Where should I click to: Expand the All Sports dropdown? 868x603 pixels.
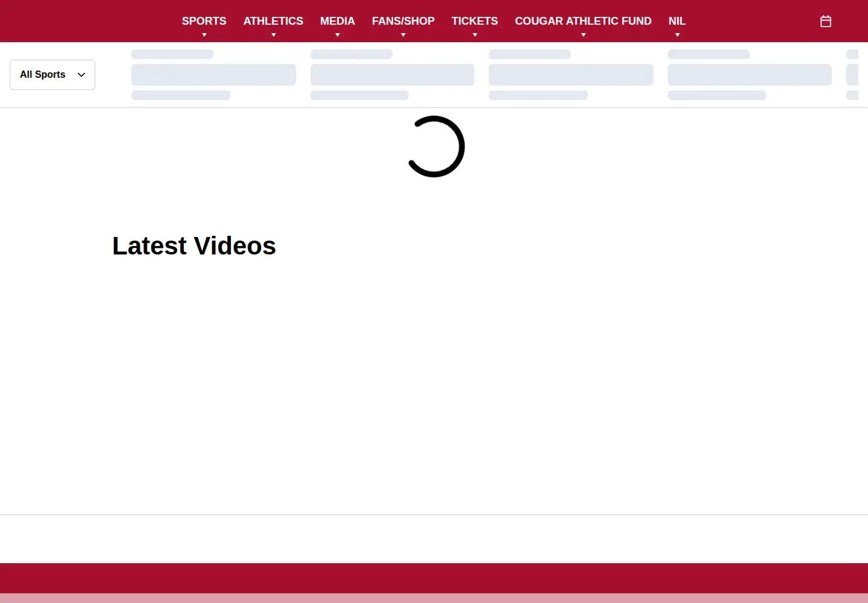pos(52,75)
